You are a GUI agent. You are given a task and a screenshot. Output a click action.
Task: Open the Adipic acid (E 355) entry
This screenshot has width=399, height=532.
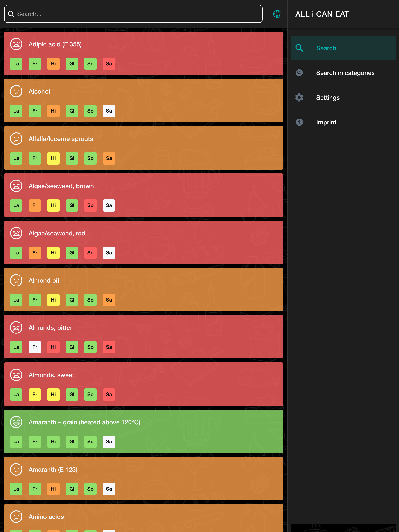coord(144,53)
